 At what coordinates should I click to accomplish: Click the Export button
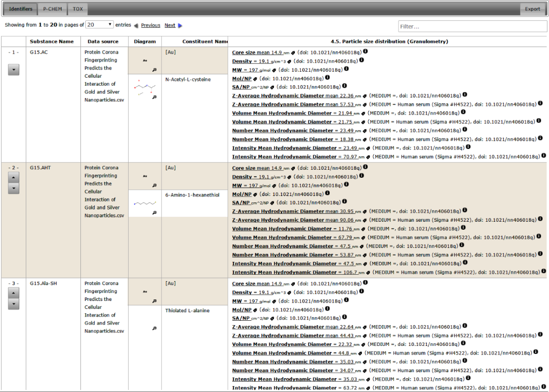pyautogui.click(x=532, y=9)
